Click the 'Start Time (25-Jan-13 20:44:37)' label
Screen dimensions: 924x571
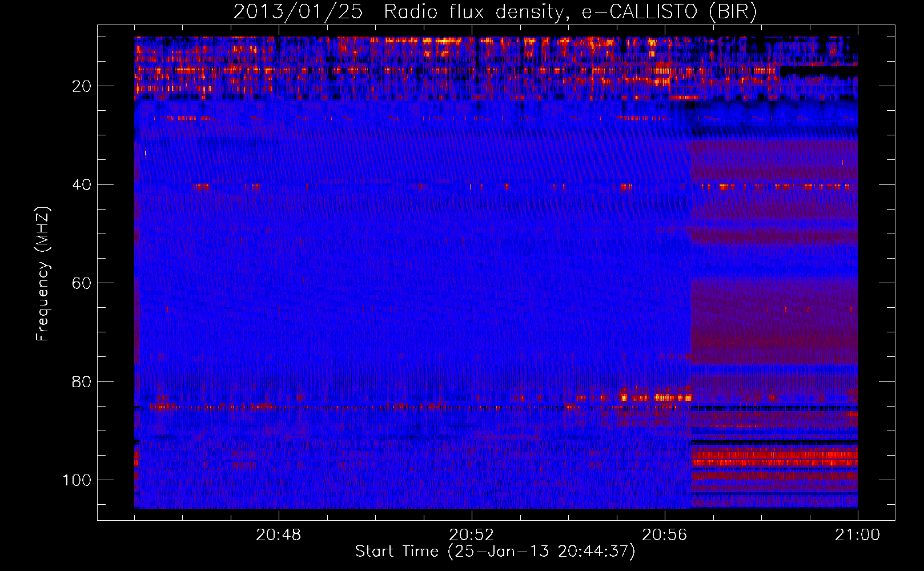pyautogui.click(x=495, y=552)
